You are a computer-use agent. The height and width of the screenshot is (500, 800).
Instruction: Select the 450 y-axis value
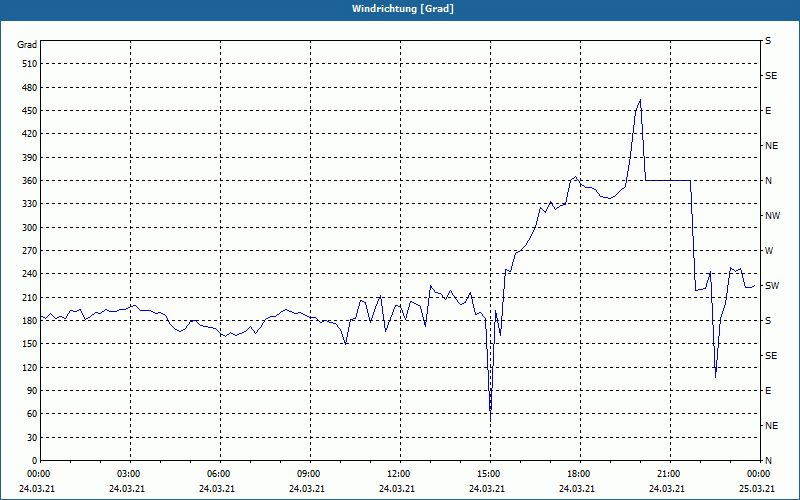30,111
